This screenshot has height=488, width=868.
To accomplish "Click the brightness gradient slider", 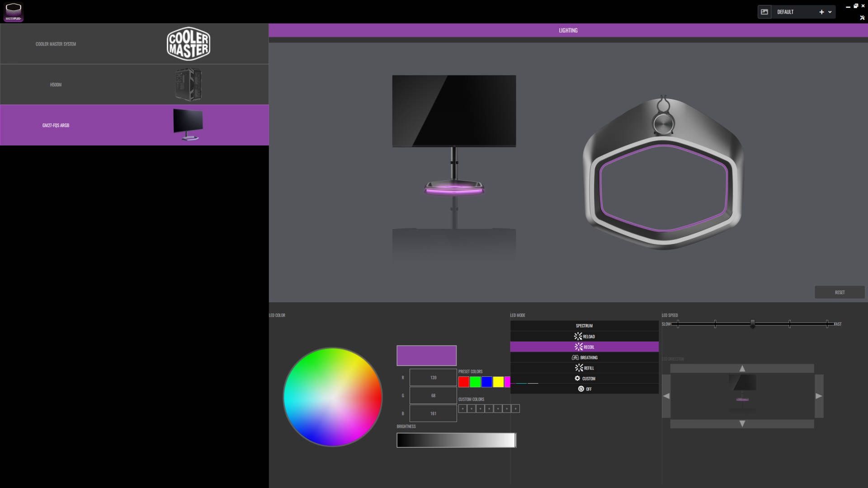I will pyautogui.click(x=456, y=440).
